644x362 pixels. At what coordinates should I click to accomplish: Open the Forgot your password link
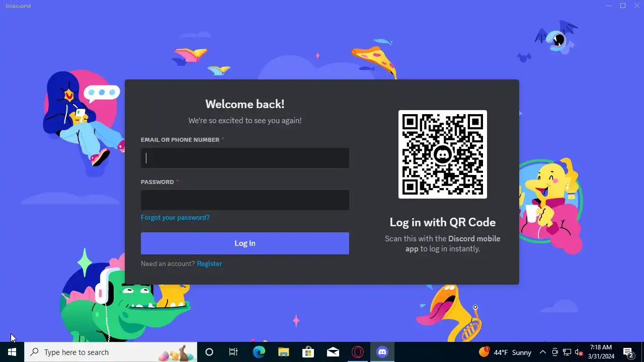(x=175, y=217)
